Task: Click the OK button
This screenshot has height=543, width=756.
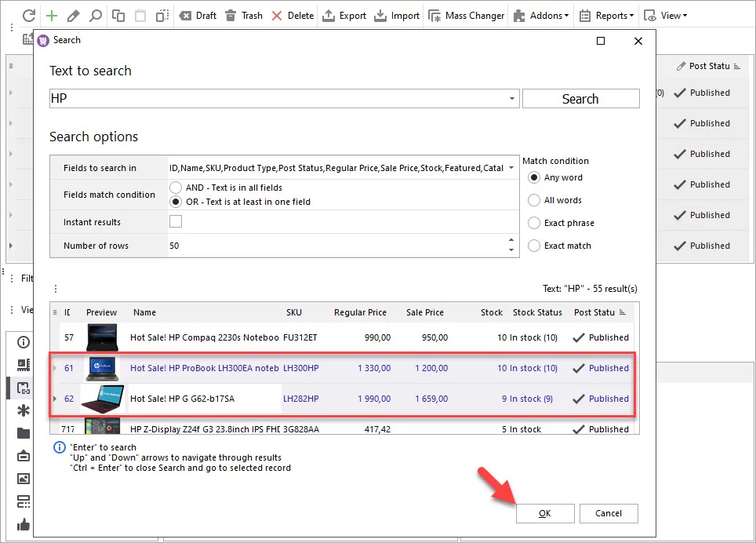Action: click(545, 513)
